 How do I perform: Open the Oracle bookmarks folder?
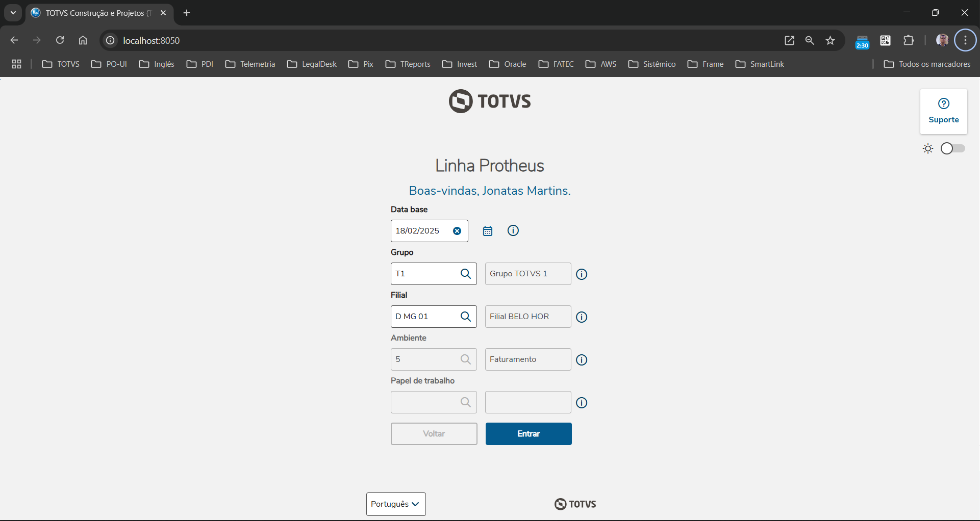[x=508, y=64]
